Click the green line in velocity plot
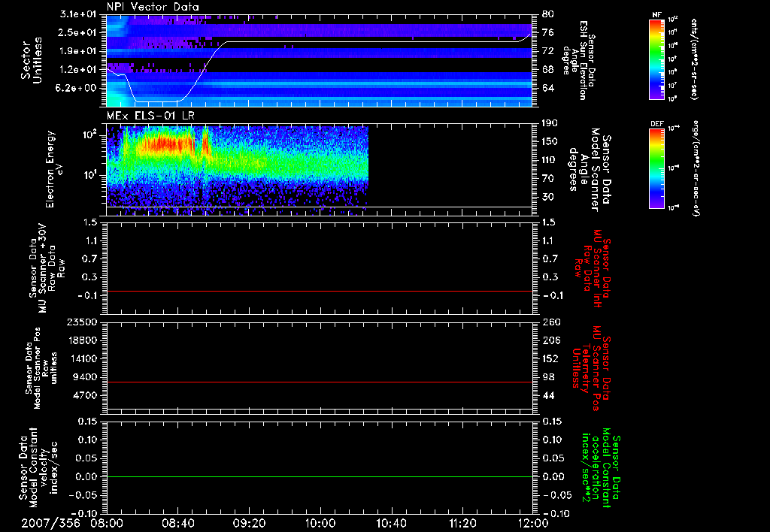The width and height of the screenshot is (770, 532). point(319,476)
